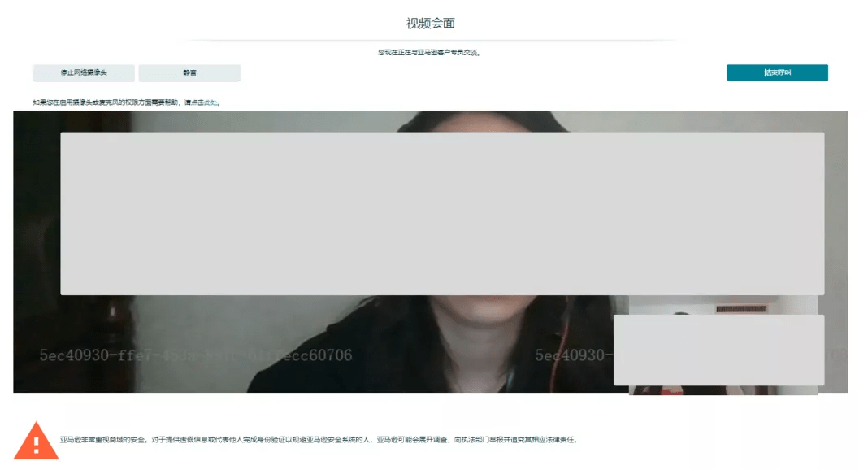868x470 pixels.
Task: Click the Amazon security warning text at bottom
Action: 318,440
